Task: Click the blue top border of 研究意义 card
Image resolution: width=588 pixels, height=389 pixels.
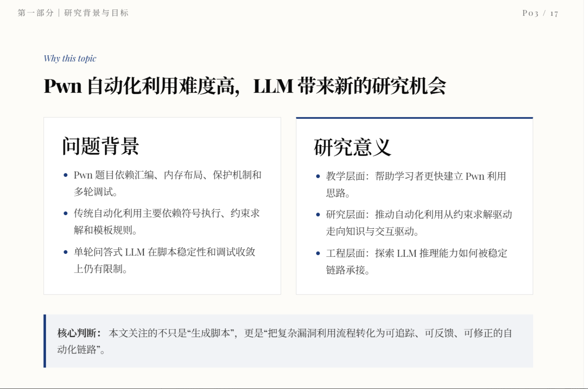Action: click(414, 118)
